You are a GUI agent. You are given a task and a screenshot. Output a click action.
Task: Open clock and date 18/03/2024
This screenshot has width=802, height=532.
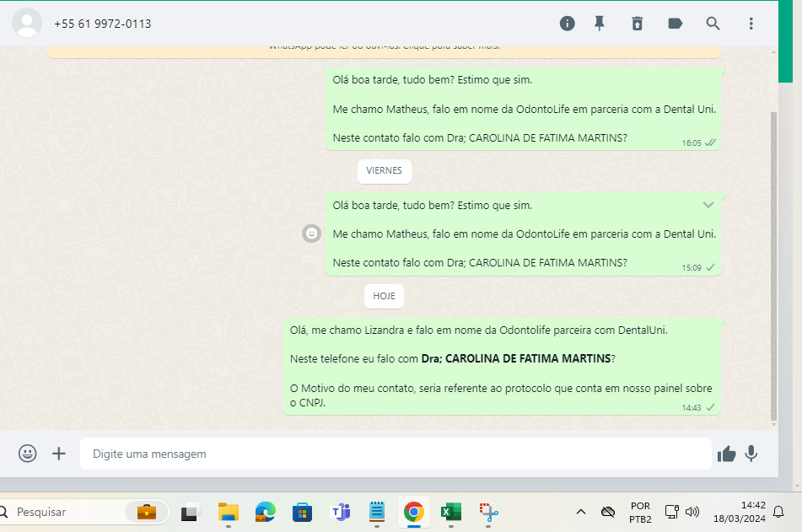tap(740, 512)
